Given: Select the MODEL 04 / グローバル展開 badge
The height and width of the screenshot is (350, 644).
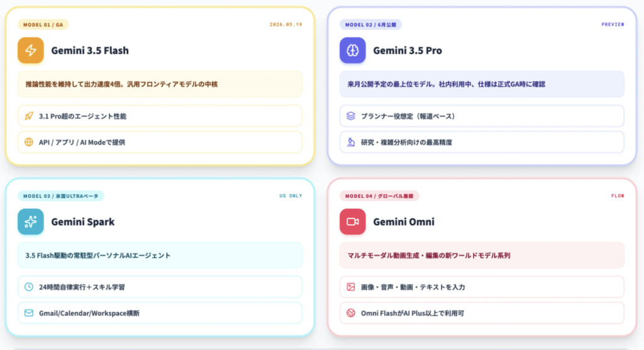Looking at the screenshot, I should (379, 196).
